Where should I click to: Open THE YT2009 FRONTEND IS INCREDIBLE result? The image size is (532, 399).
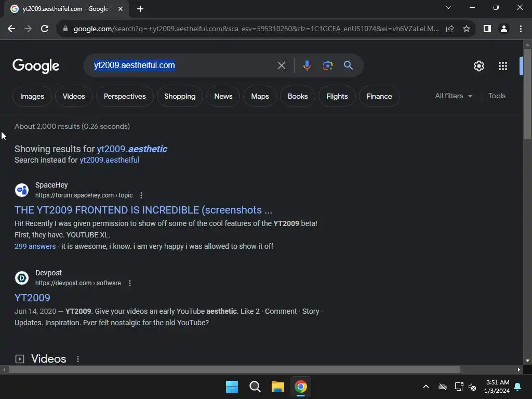coord(143,210)
